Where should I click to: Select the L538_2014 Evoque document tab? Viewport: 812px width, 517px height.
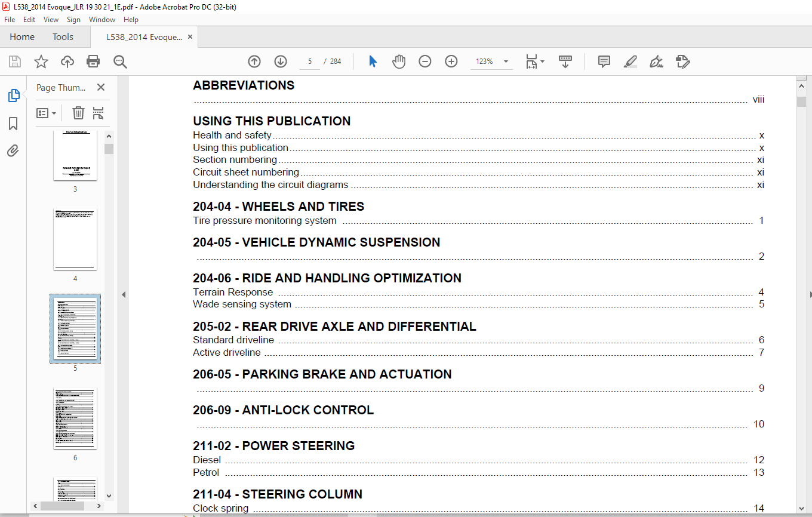pyautogui.click(x=144, y=37)
